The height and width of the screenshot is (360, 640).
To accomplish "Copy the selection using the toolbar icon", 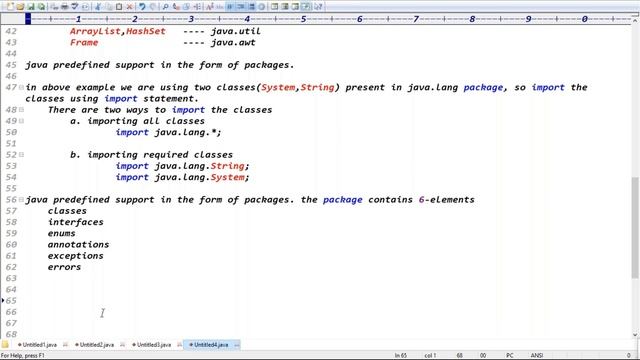I will (108, 7).
